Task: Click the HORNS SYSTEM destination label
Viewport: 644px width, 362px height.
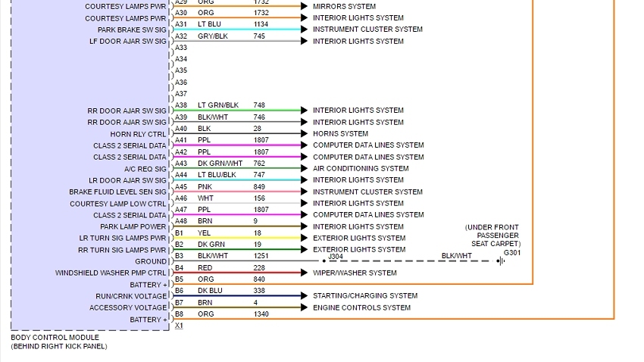Action: pyautogui.click(x=340, y=134)
